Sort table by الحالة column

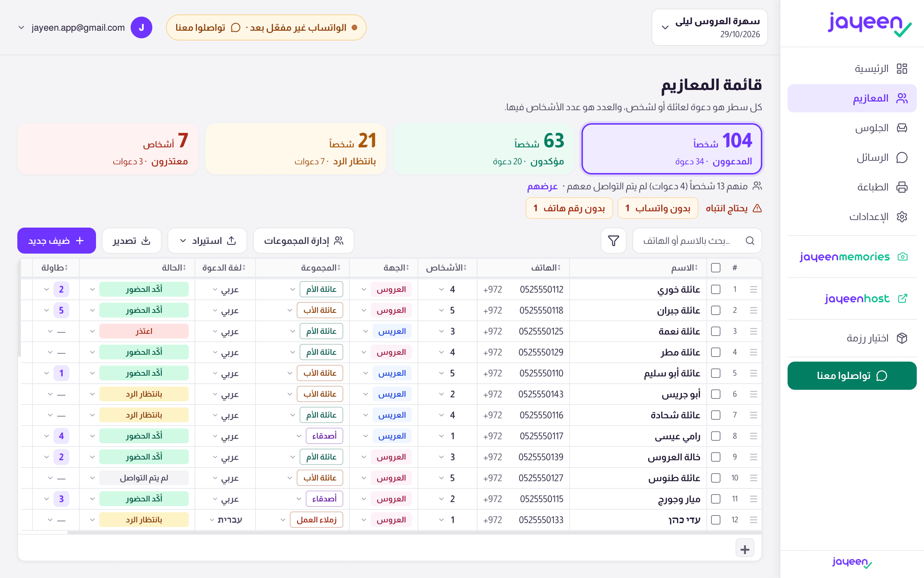coord(174,268)
